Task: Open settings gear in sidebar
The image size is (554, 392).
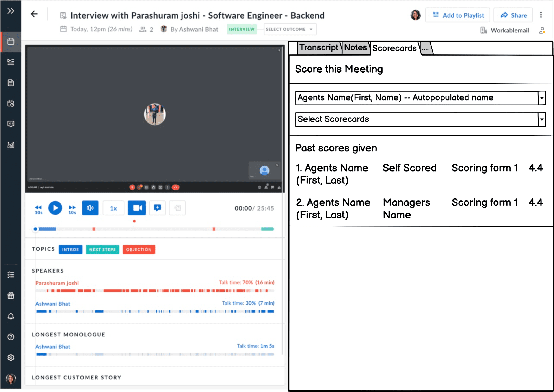Action: click(11, 357)
